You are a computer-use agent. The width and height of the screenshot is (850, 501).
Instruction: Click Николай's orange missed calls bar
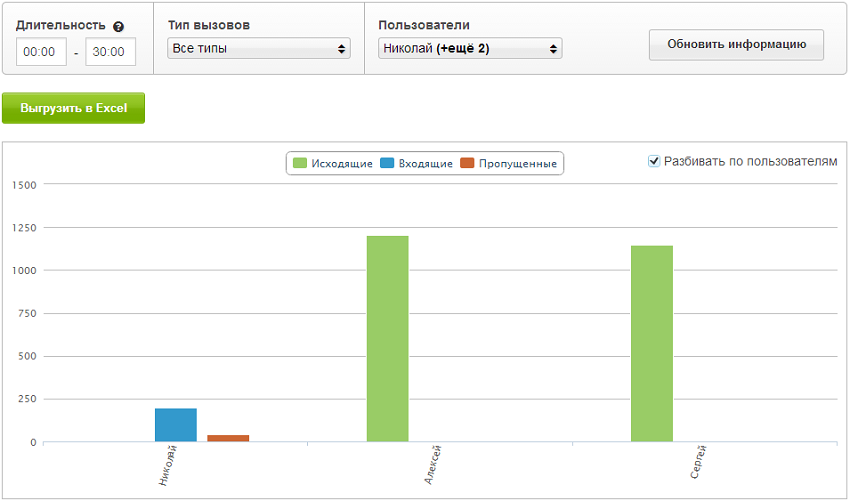pos(228,438)
